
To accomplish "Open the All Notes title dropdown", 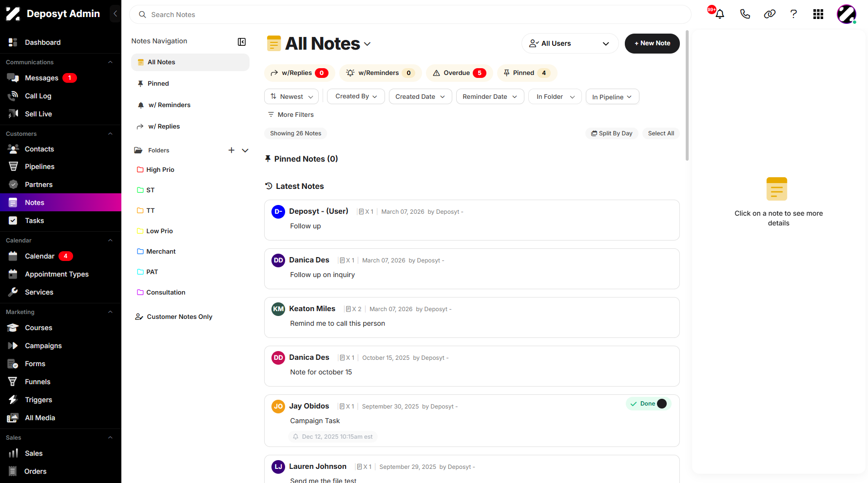I will click(x=367, y=44).
